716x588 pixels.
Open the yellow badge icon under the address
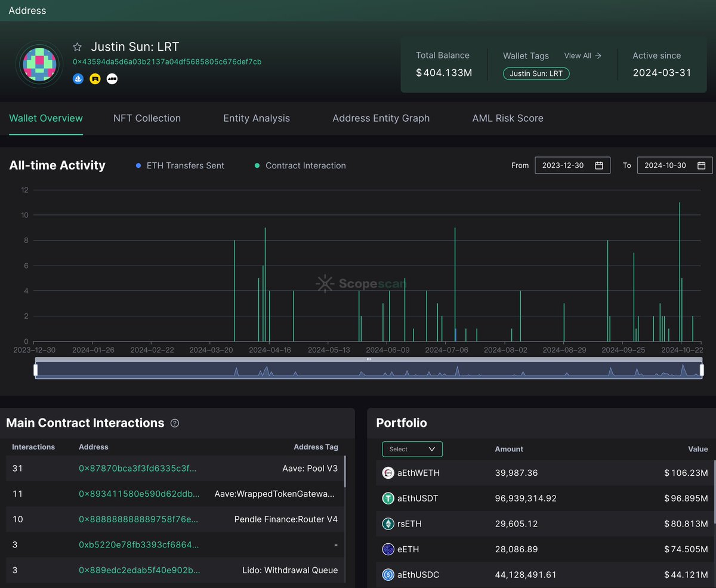point(95,79)
